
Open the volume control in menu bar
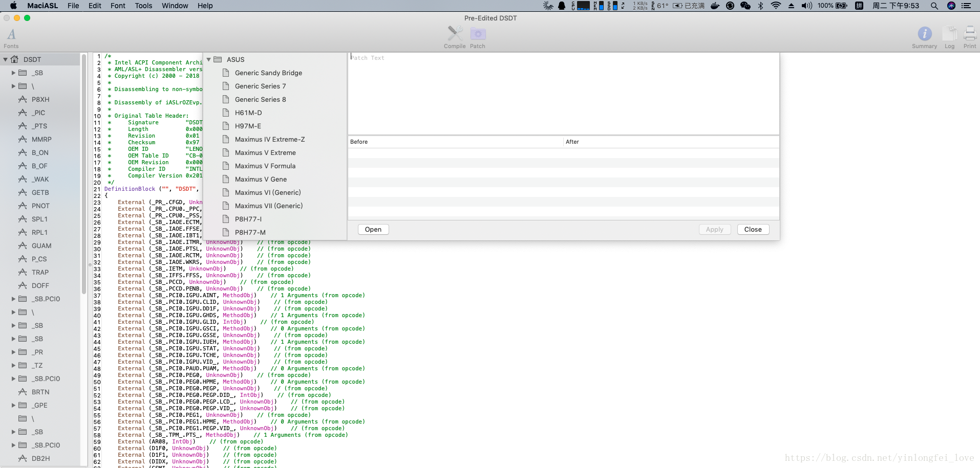(807, 6)
